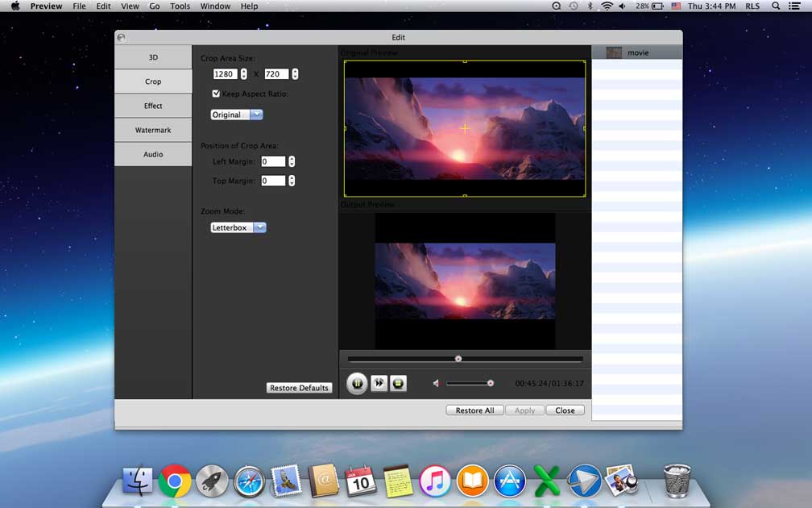812x508 pixels.
Task: Select the Crop tab
Action: coord(153,81)
